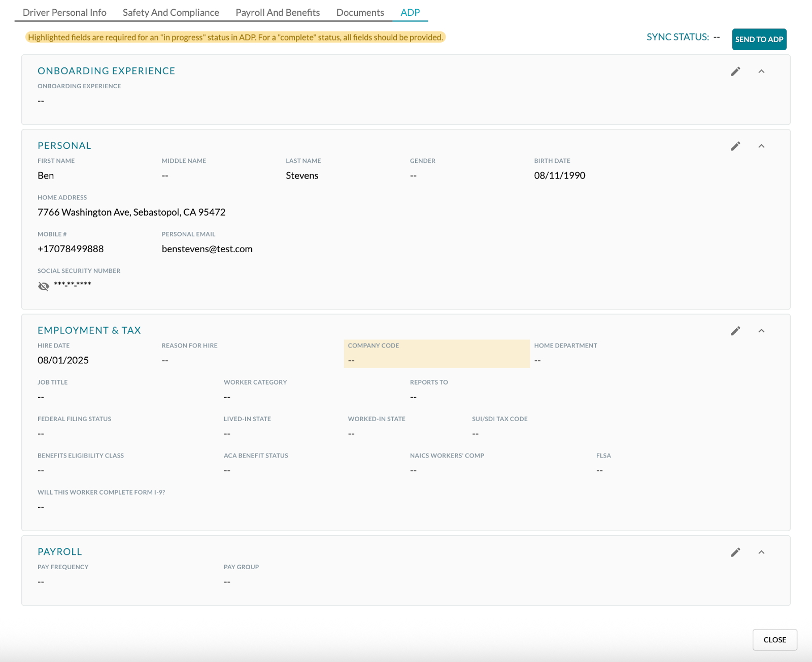The width and height of the screenshot is (812, 662).
Task: Collapse the Employment & Tax section
Action: [762, 331]
